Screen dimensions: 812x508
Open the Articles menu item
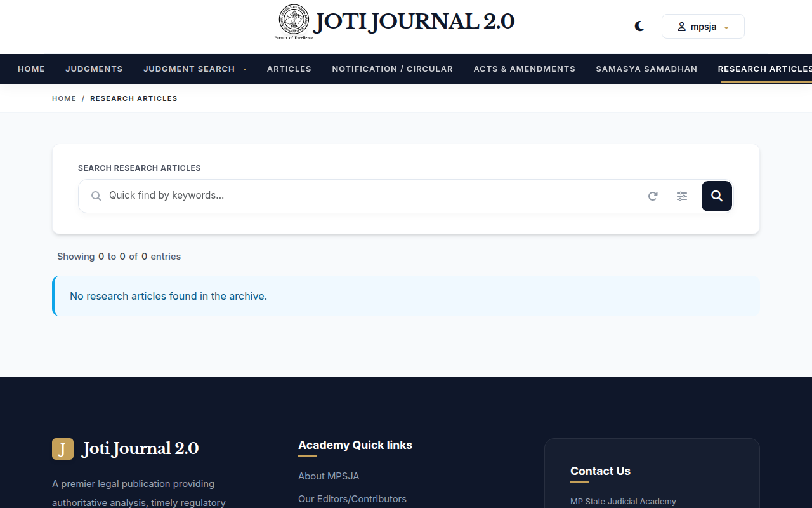[x=289, y=69]
